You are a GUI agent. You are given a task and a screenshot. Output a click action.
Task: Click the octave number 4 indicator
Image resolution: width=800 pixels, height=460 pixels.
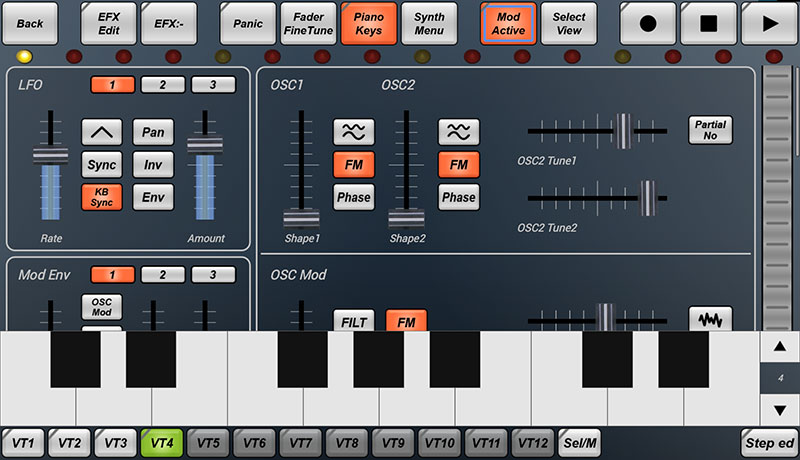coord(780,378)
